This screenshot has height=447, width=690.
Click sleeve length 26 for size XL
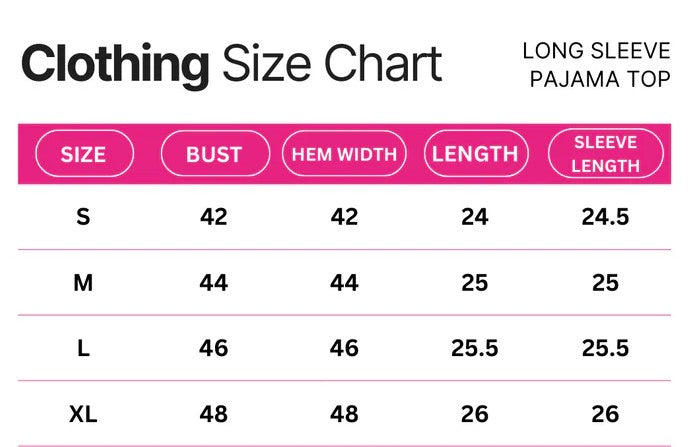point(605,413)
